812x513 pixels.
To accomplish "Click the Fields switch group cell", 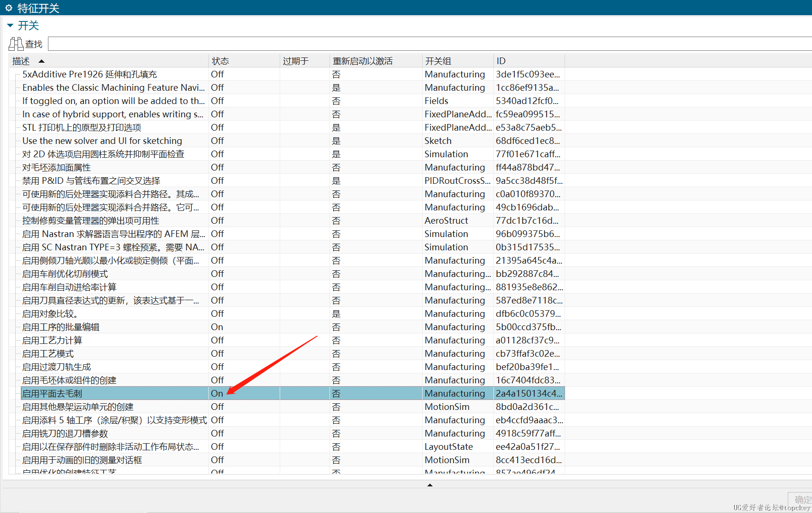I will [x=436, y=101].
